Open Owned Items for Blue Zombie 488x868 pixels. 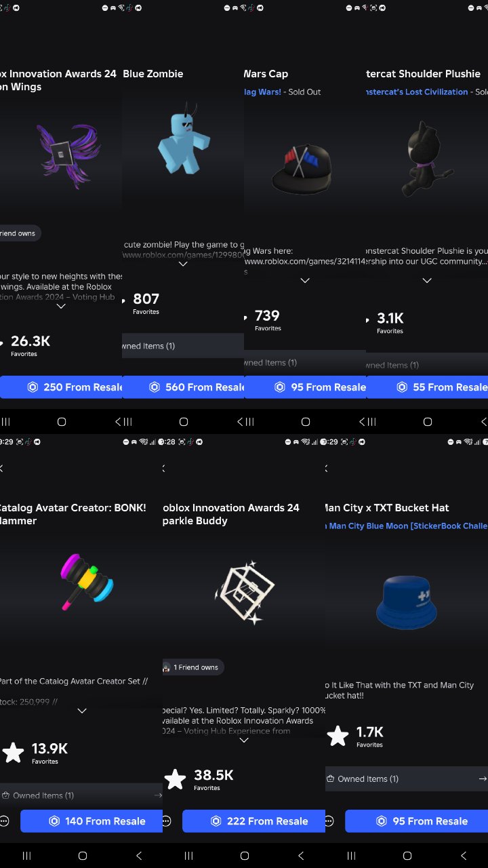(183, 346)
